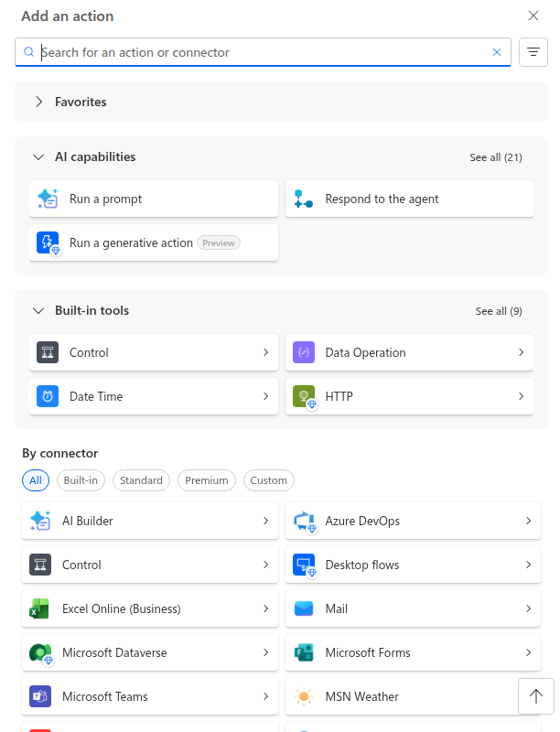Viewport: 560px width, 732px height.
Task: Open the Microsoft Teams label
Action: pos(105,696)
